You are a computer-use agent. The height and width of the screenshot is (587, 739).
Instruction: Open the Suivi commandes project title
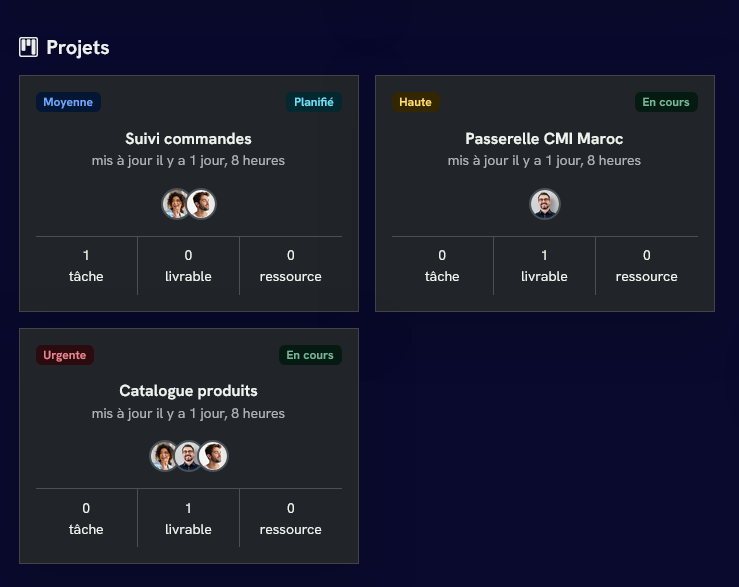[x=188, y=139]
